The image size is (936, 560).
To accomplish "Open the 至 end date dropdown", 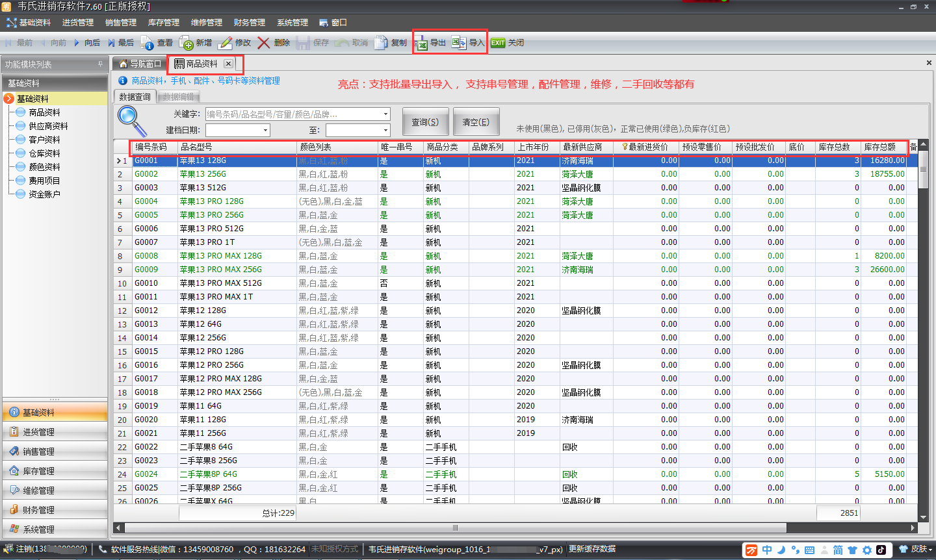I will [x=385, y=131].
